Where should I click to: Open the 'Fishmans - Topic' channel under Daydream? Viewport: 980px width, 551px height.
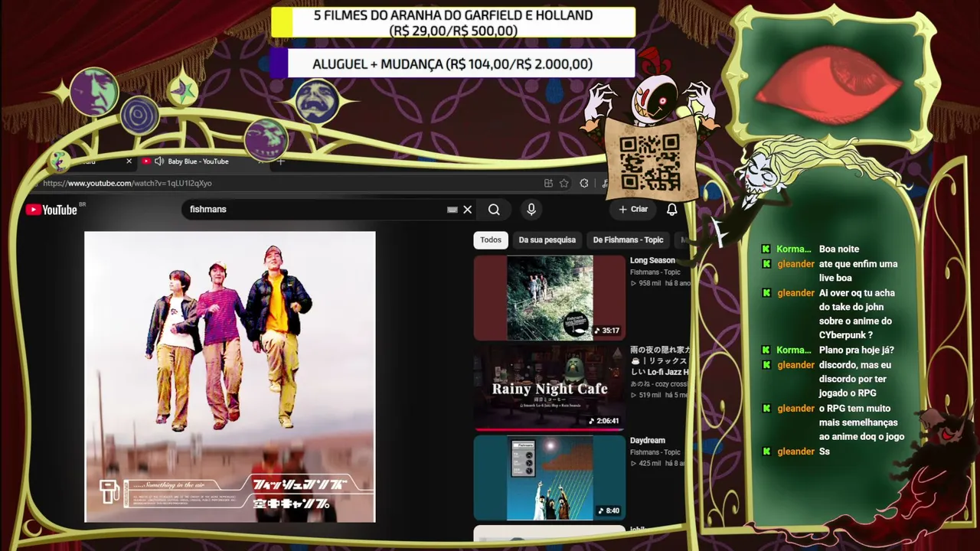tap(655, 452)
